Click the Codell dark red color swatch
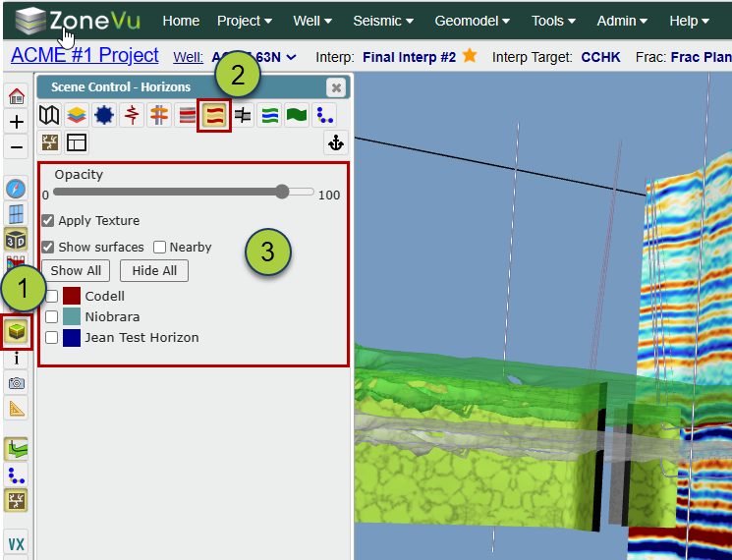The image size is (732, 560). (x=72, y=296)
